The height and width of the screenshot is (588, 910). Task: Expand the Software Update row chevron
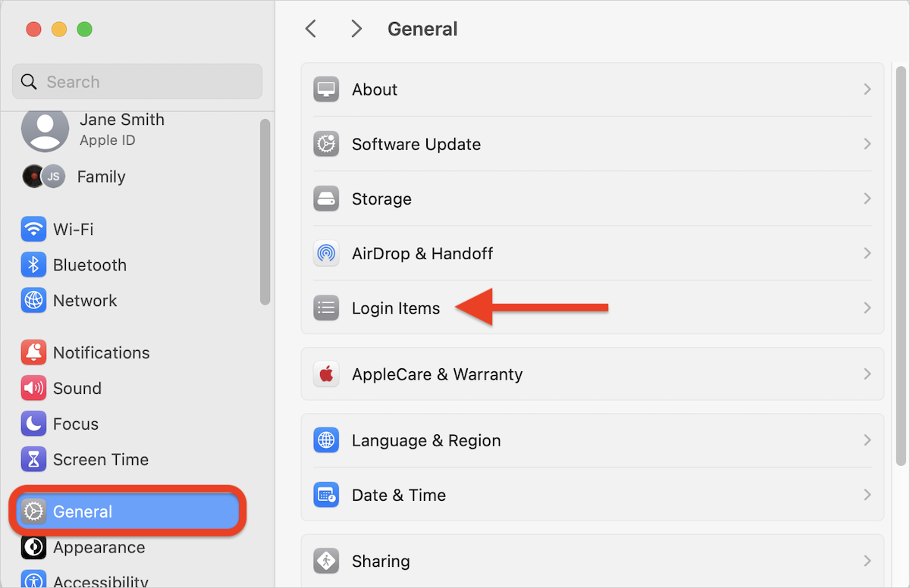click(x=867, y=144)
